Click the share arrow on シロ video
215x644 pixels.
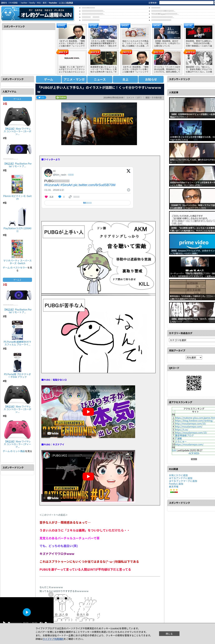(127, 390)
